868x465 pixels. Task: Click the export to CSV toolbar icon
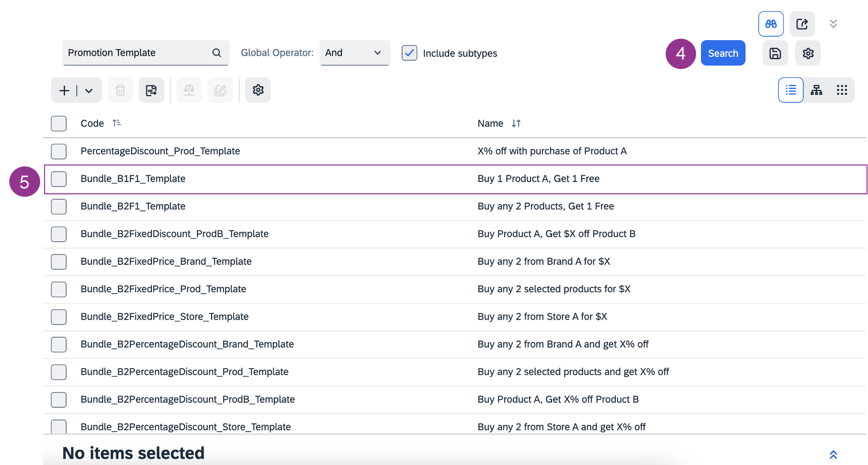tap(151, 90)
